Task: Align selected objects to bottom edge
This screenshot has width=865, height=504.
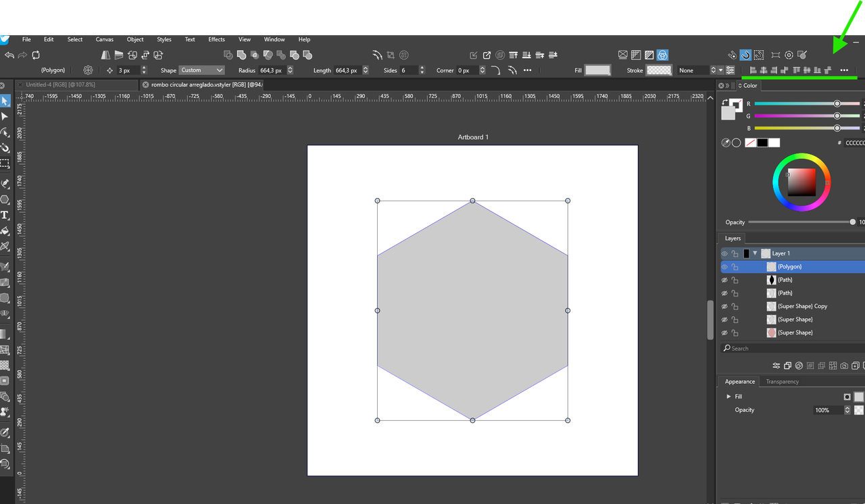Action: 818,70
